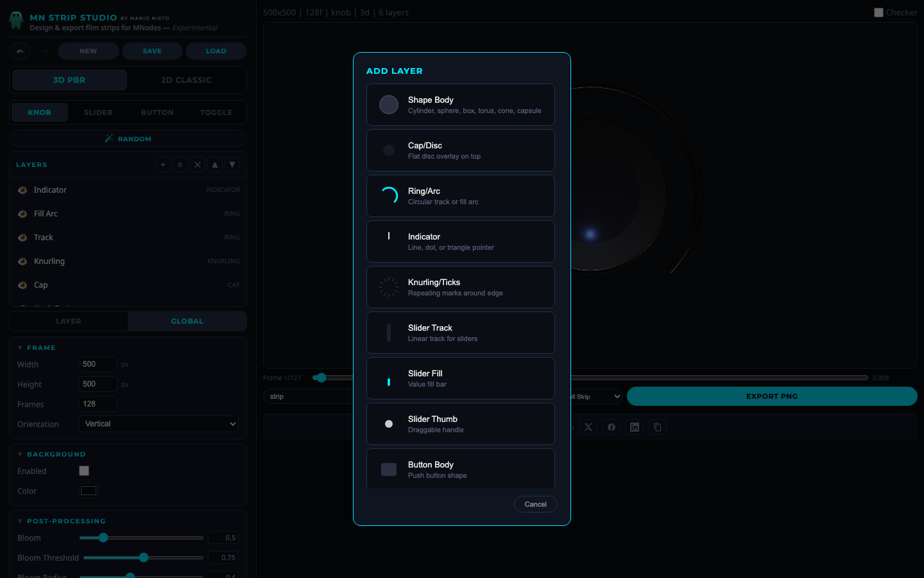Screen dimensions: 924x578
Task: Click the Export PNG button
Action: [x=771, y=396]
